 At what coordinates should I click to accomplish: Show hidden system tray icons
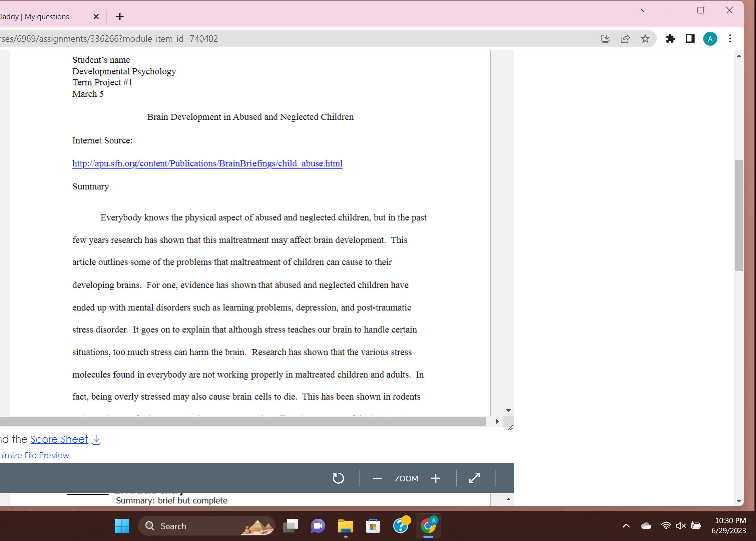(626, 526)
